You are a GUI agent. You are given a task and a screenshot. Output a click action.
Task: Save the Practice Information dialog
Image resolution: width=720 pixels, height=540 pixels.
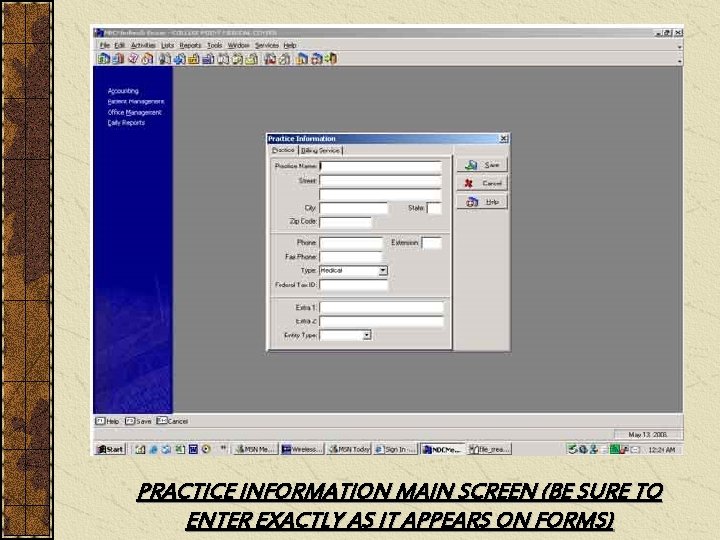482,165
